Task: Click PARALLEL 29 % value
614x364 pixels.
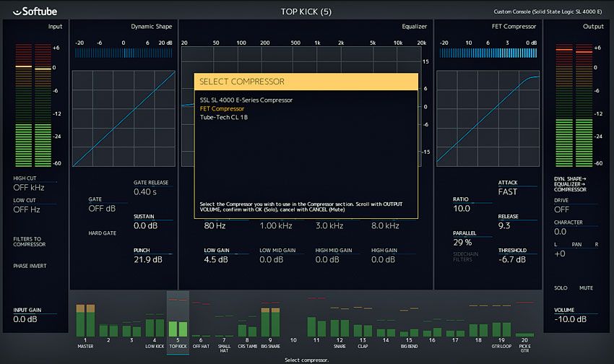Action: [x=462, y=243]
